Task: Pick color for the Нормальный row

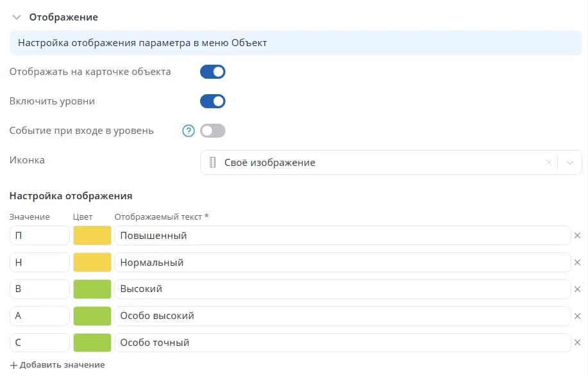Action: (x=92, y=262)
